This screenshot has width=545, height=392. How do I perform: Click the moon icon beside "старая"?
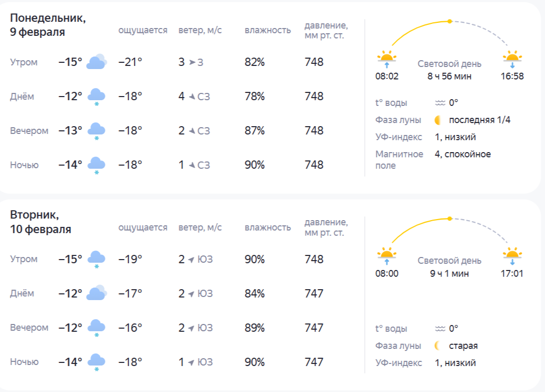pyautogui.click(x=439, y=346)
